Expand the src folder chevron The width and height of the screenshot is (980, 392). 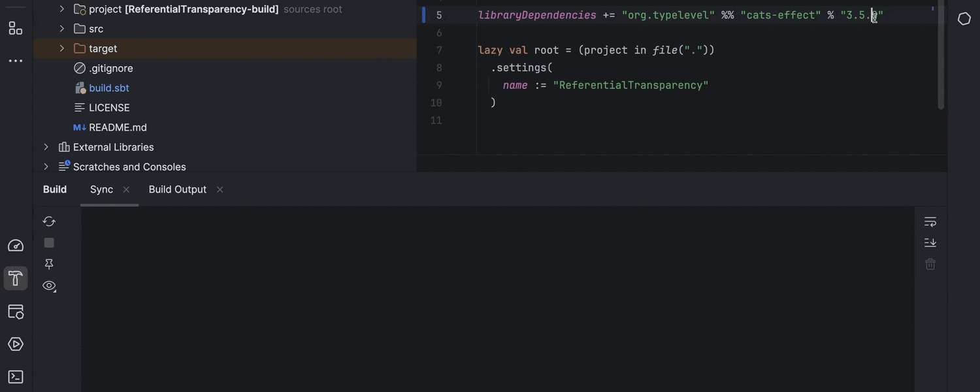coord(62,29)
